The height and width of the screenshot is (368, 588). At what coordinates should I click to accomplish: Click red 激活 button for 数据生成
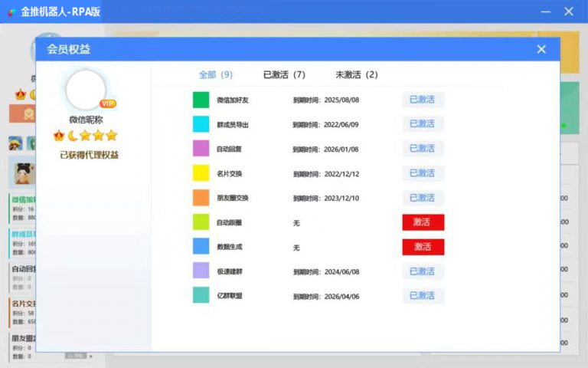(423, 247)
